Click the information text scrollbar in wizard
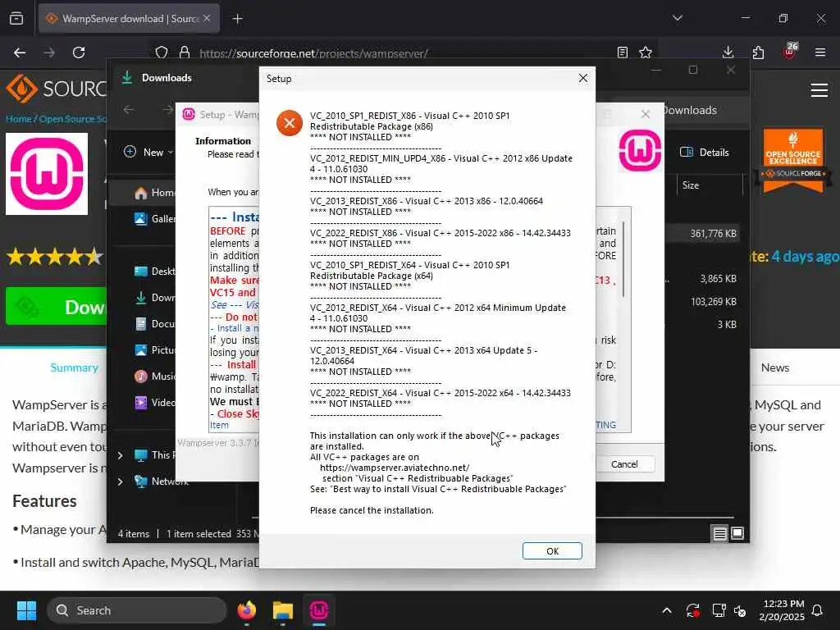Image resolution: width=840 pixels, height=630 pixels. pos(623,259)
